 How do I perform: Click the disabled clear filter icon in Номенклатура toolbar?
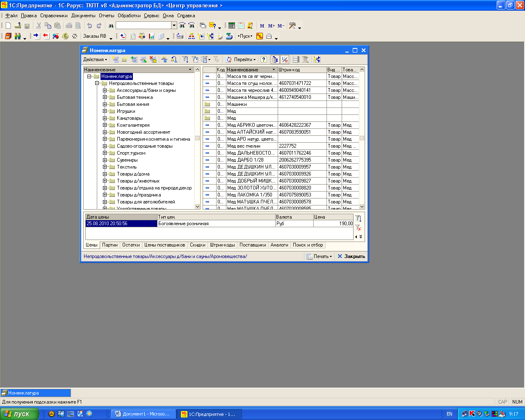(216, 59)
